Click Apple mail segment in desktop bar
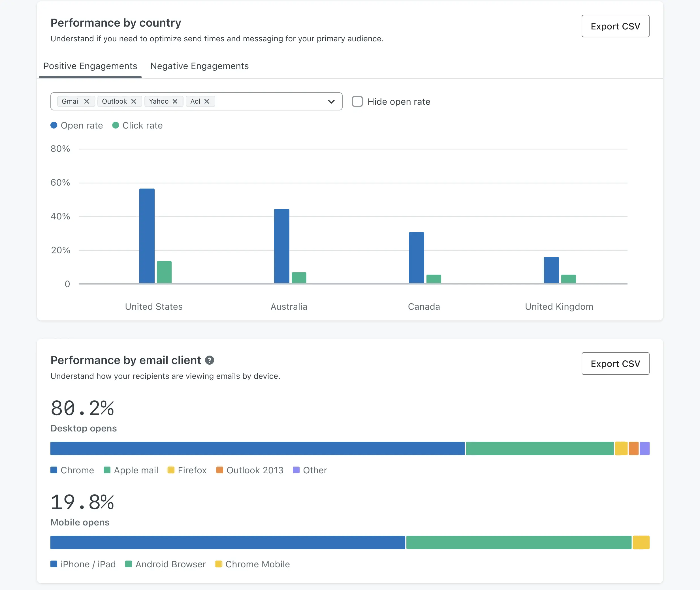 [539, 448]
